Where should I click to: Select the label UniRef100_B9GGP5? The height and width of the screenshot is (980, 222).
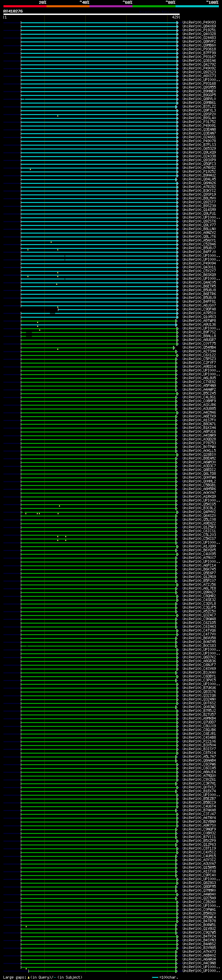coord(199,95)
